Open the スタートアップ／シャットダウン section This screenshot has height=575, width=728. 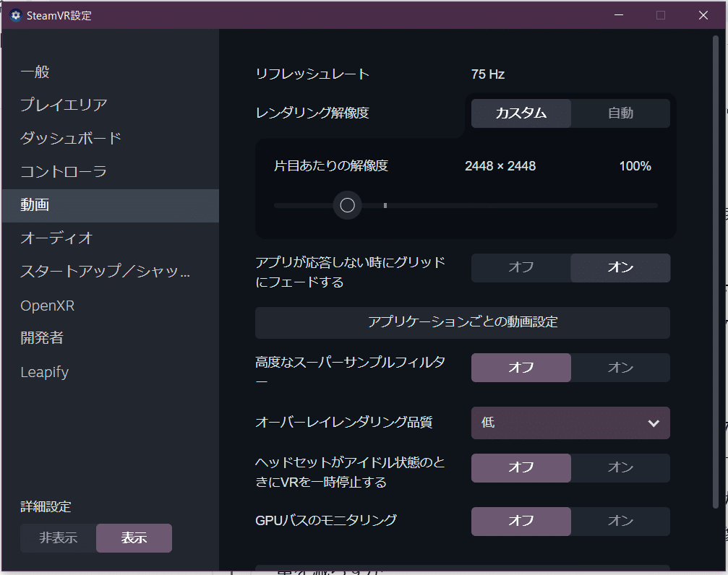click(110, 272)
